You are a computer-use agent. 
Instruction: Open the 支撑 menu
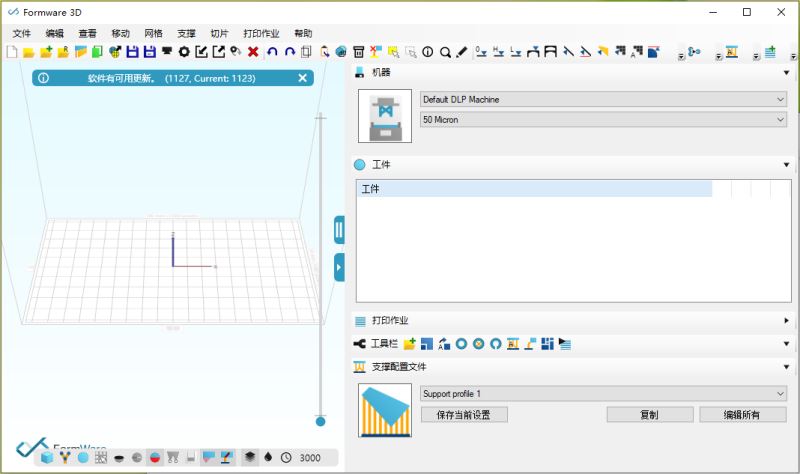(x=186, y=33)
